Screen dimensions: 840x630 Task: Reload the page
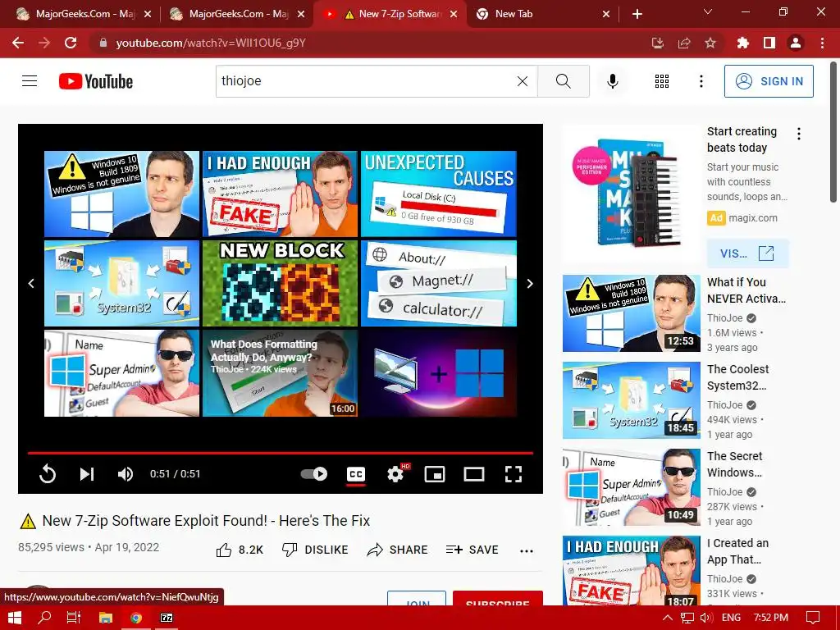click(x=71, y=43)
